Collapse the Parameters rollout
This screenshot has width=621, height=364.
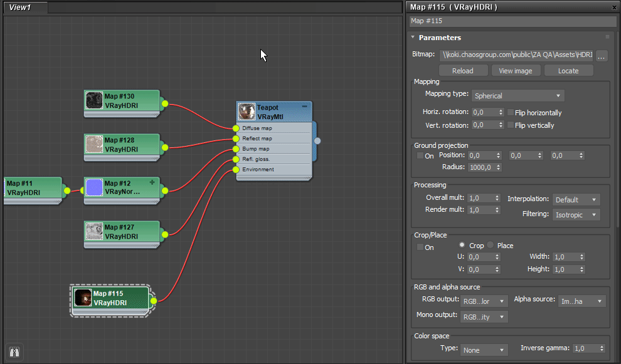coord(413,38)
